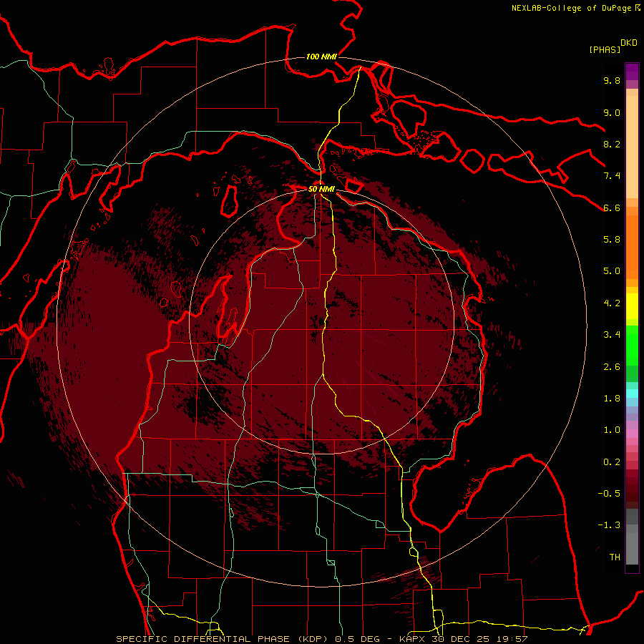Click the 1.0 scale value
Screen dimensions: 644x644
pos(612,430)
